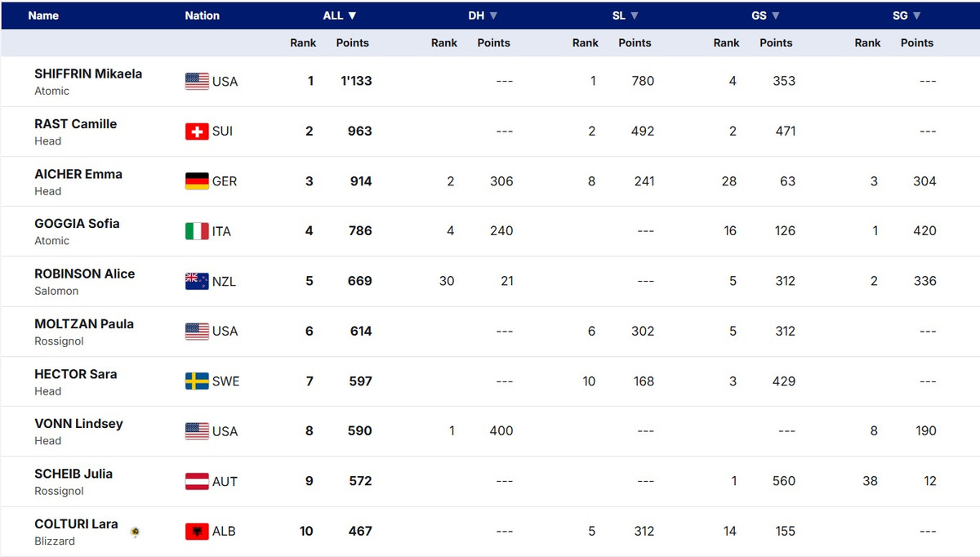Click the Swiss flag icon for Rast
980x557 pixels.
point(197,131)
